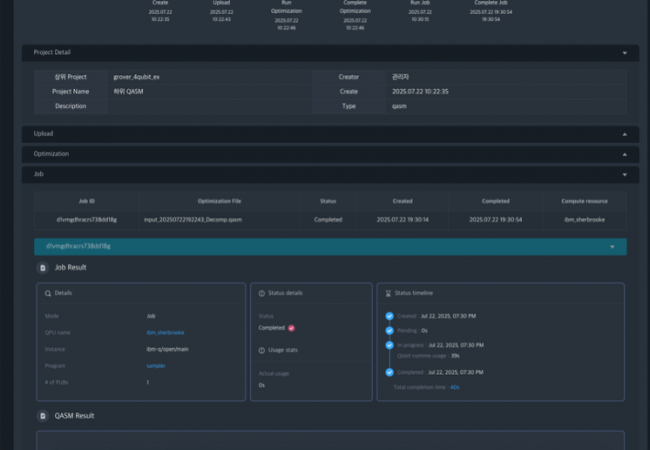Click the red Completed status badge icon
650x450 pixels.
coord(291,327)
